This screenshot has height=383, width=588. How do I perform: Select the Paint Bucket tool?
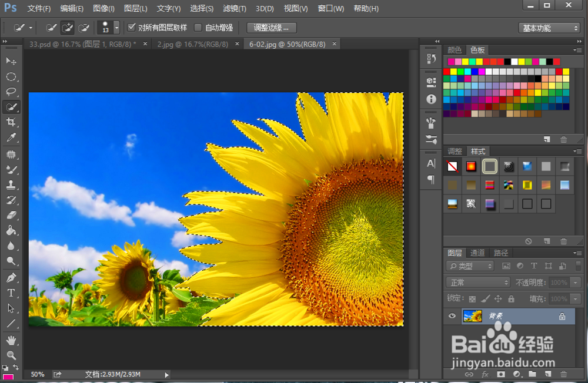[x=11, y=230]
